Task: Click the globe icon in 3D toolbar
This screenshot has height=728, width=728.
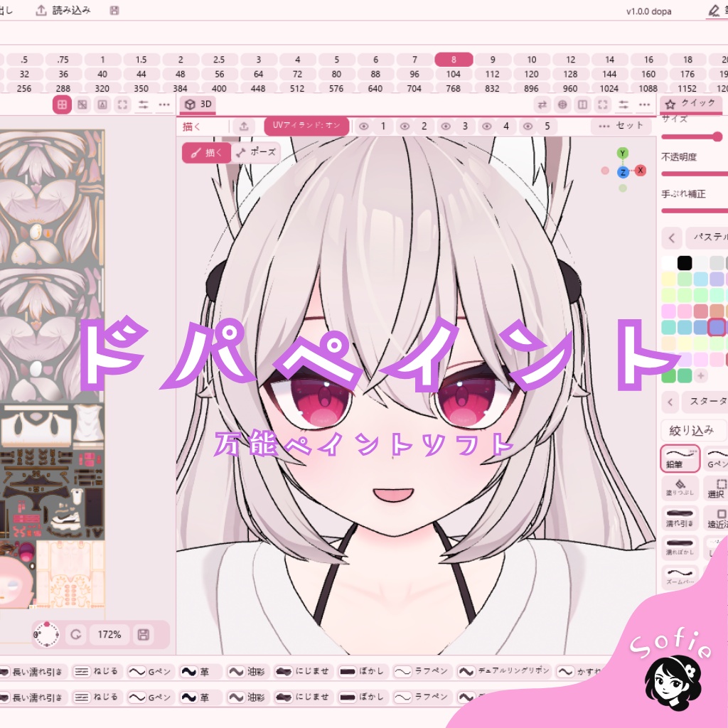Action: (x=562, y=105)
